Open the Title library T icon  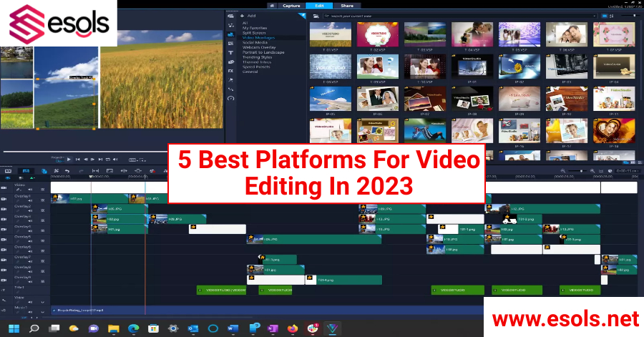tap(231, 52)
